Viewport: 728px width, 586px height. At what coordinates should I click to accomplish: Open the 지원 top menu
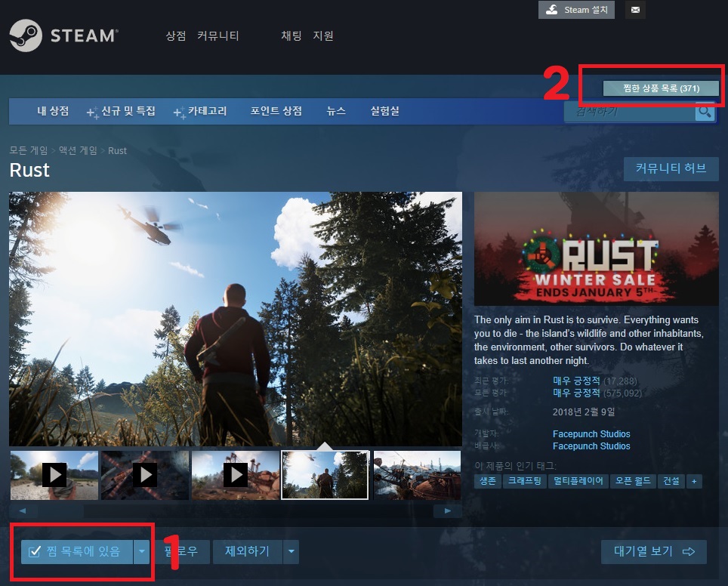(x=323, y=35)
